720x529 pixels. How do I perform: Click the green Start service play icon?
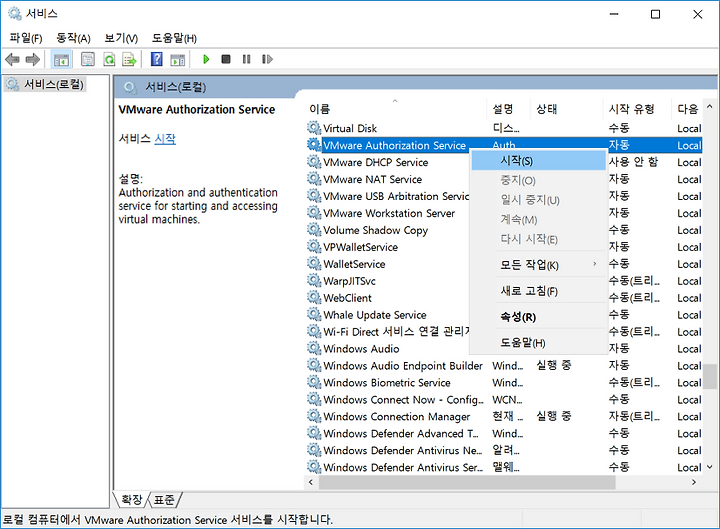pyautogui.click(x=206, y=59)
